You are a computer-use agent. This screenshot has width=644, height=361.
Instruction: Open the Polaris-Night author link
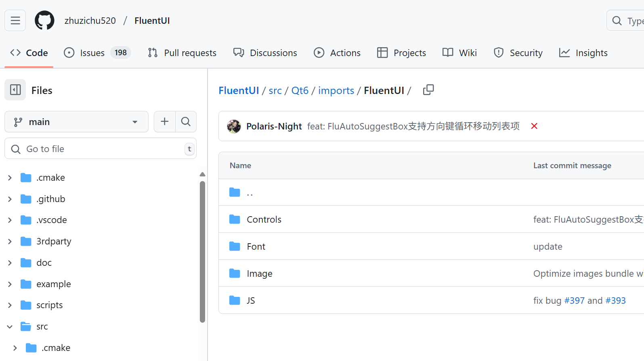(274, 126)
